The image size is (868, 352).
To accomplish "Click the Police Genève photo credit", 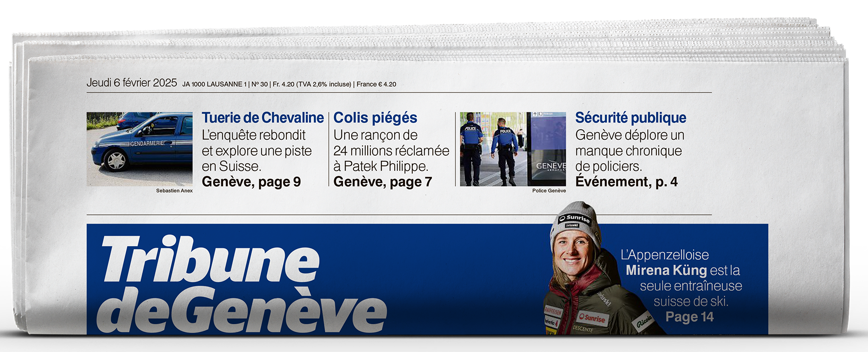I will 549,191.
